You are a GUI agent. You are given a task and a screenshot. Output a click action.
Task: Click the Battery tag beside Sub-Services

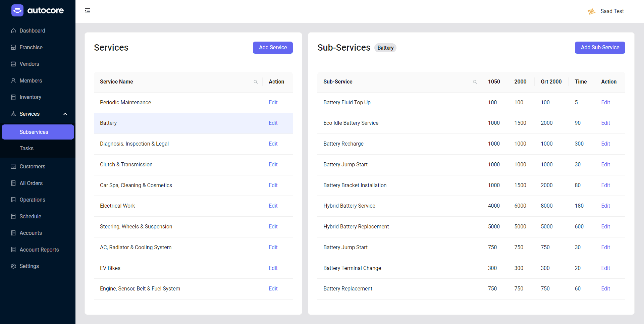click(x=385, y=48)
